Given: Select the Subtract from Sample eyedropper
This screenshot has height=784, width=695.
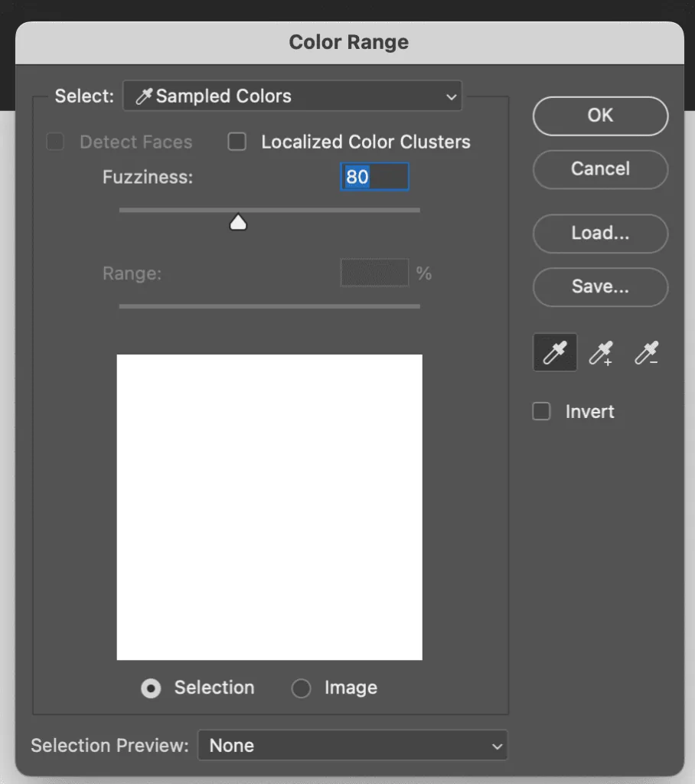Looking at the screenshot, I should (x=647, y=352).
